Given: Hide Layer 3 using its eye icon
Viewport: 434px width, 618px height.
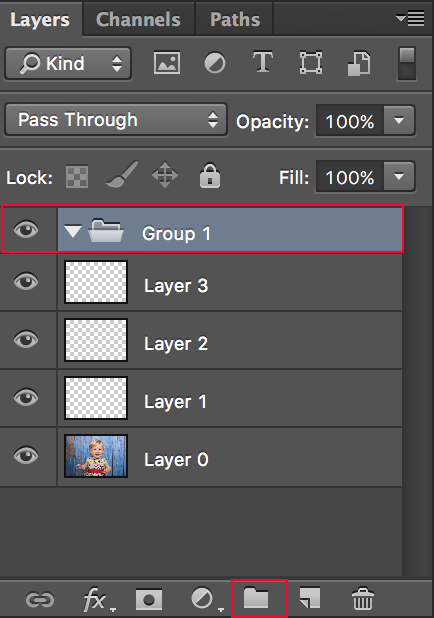Looking at the screenshot, I should [x=26, y=281].
